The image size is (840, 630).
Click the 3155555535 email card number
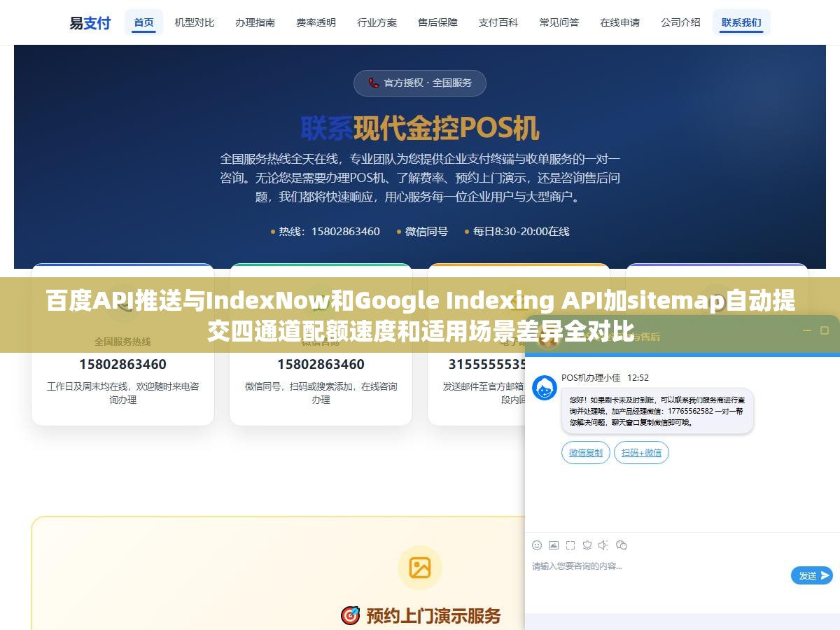[487, 364]
